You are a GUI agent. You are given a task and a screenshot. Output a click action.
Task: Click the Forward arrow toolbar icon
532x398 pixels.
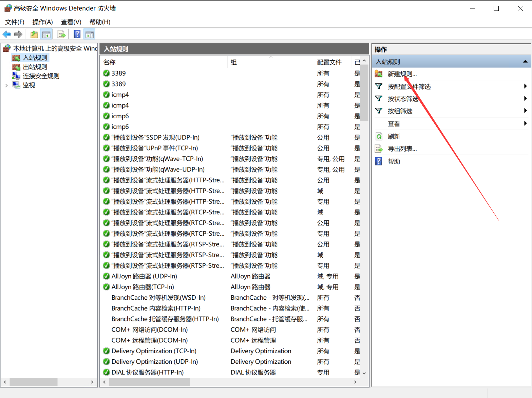18,34
